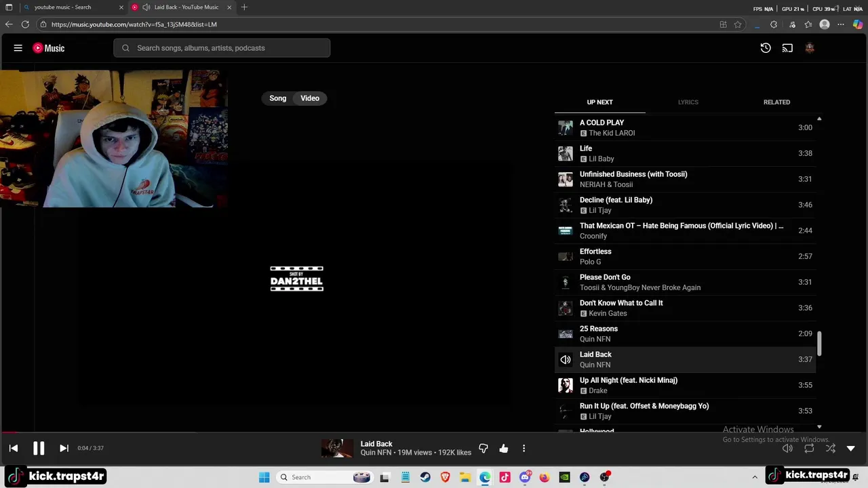The width and height of the screenshot is (868, 488).
Task: Switch to Song mode
Action: point(278,98)
